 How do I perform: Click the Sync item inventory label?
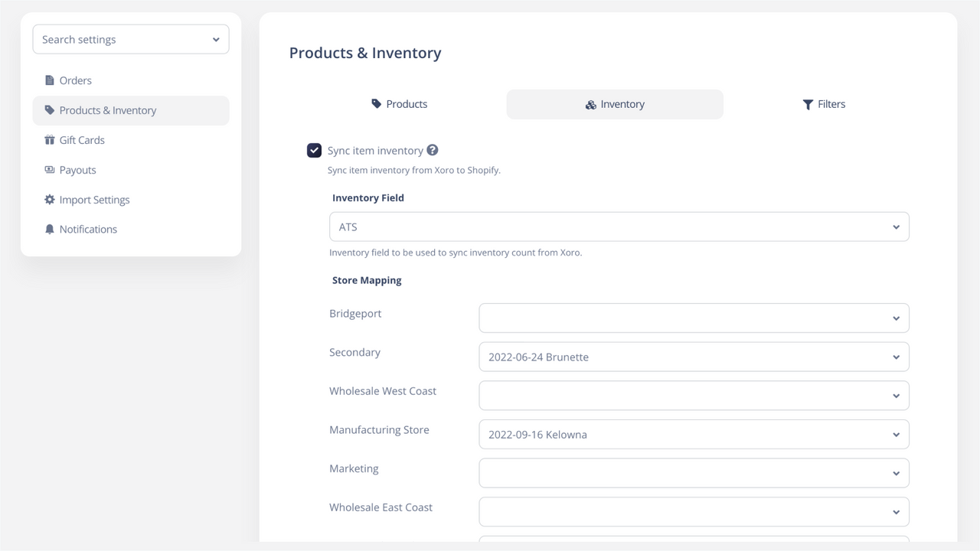(x=375, y=151)
